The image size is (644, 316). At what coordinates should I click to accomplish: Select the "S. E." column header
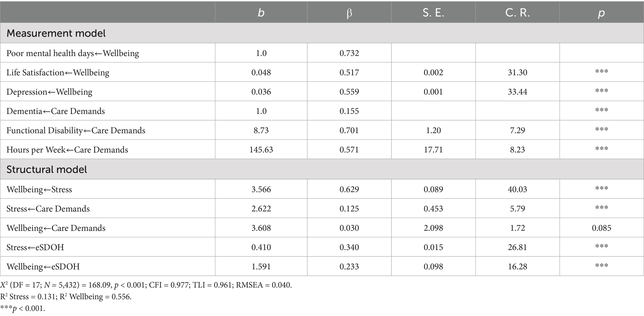[x=433, y=13]
